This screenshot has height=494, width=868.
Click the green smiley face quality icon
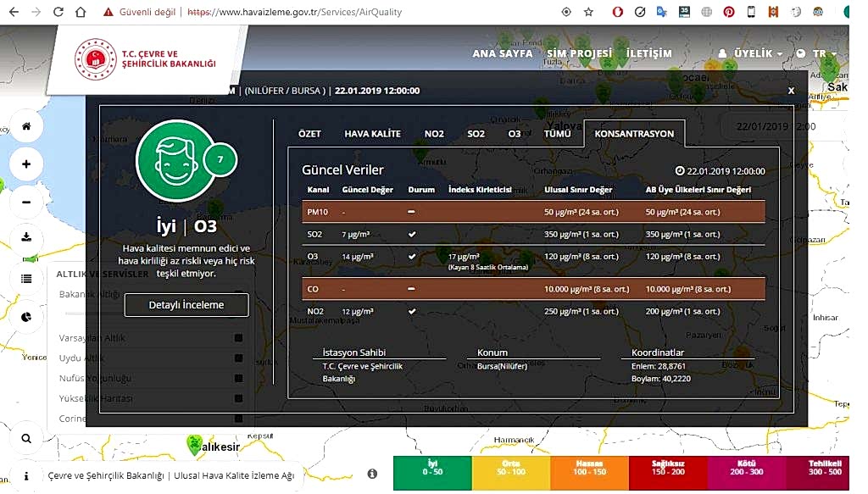[176, 161]
